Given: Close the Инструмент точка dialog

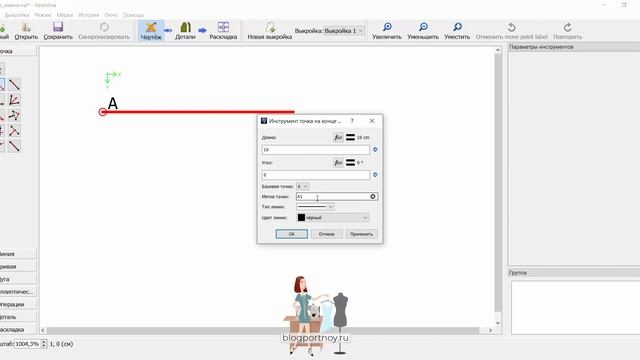Looking at the screenshot, I should [372, 121].
